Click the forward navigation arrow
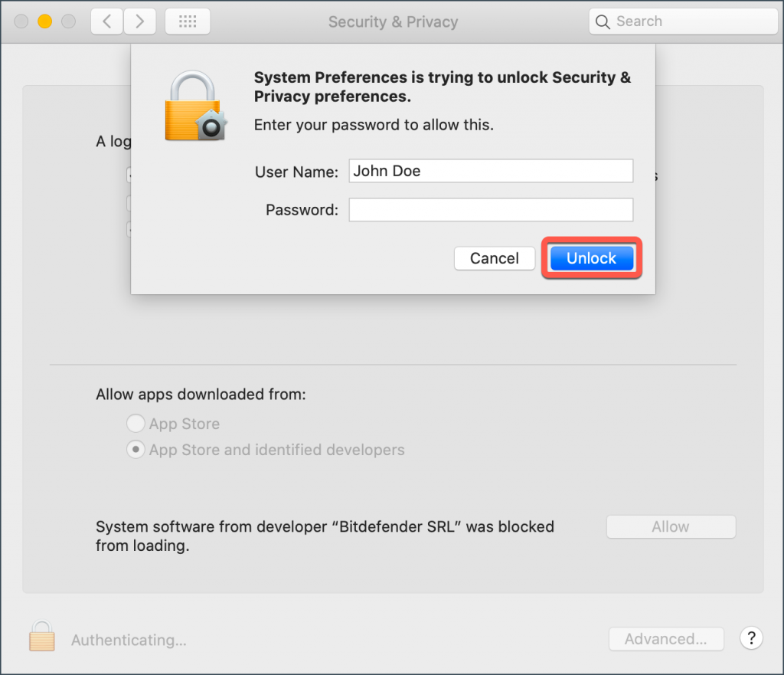 pyautogui.click(x=139, y=21)
